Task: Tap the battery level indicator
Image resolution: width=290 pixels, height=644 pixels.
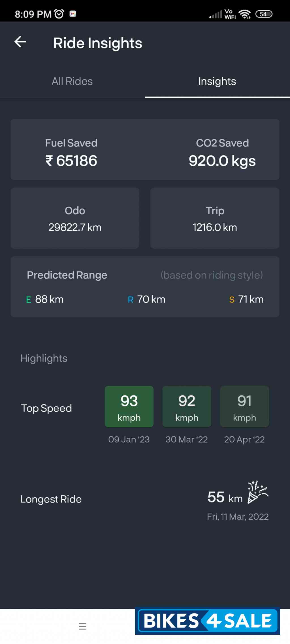Action: point(264,14)
